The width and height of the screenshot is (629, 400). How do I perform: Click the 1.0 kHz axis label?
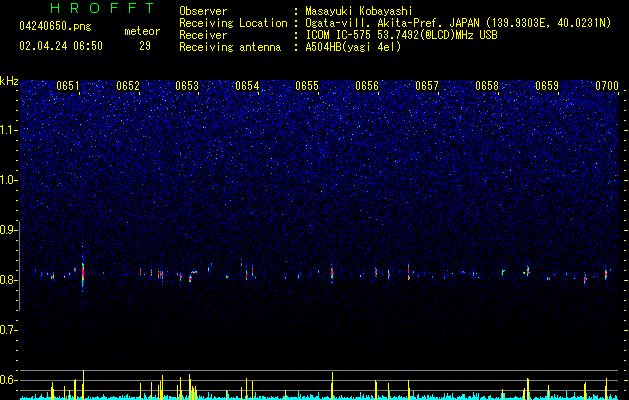8,180
